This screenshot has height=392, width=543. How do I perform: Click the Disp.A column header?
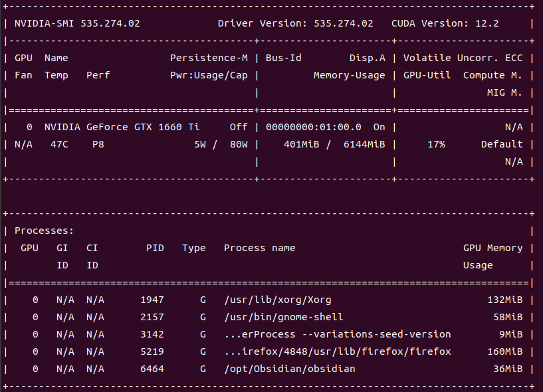pyautogui.click(x=367, y=58)
